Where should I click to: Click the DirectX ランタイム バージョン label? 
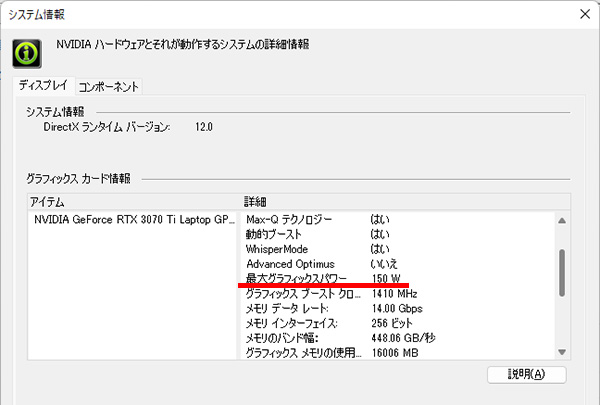tap(107, 127)
